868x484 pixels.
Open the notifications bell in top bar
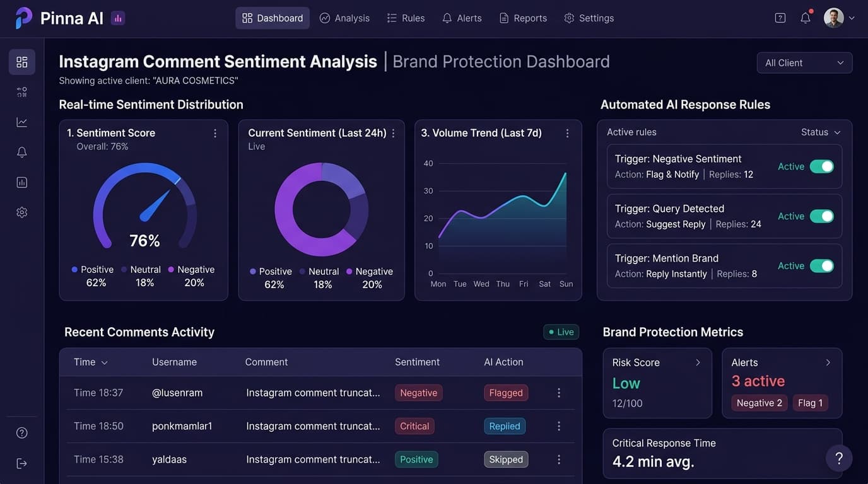pyautogui.click(x=806, y=18)
